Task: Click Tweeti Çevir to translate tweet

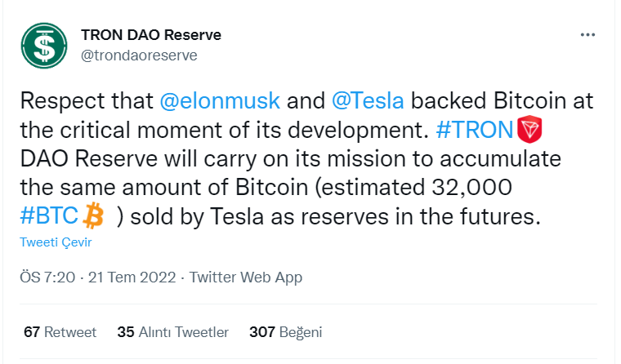Action: [x=56, y=242]
